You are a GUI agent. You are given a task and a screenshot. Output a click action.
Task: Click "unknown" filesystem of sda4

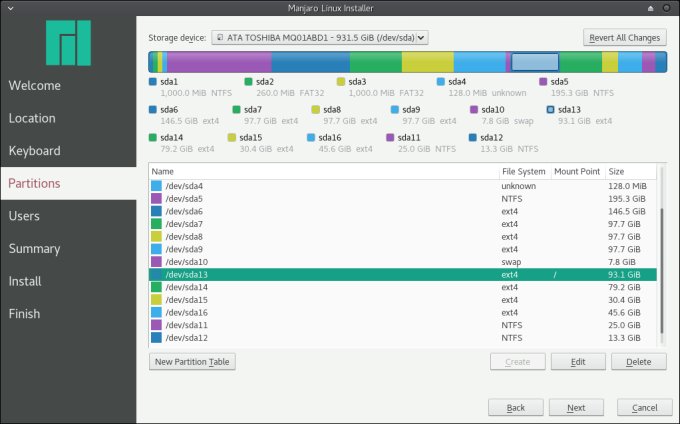click(519, 186)
